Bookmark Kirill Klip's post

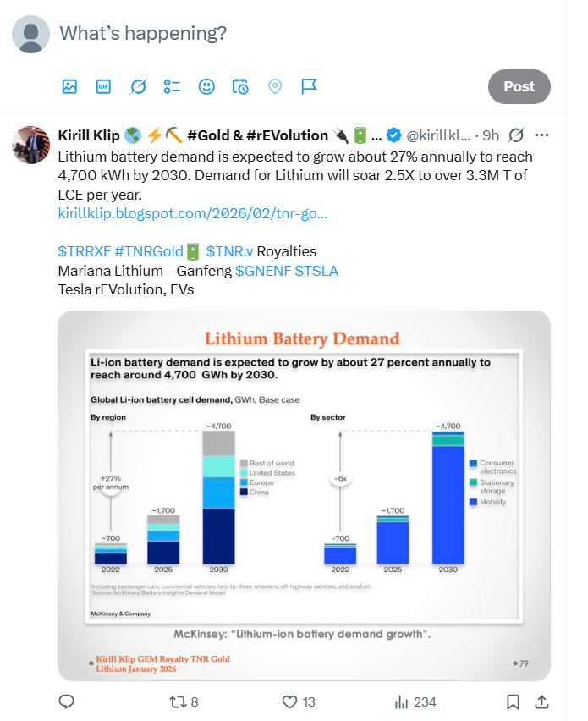513,702
